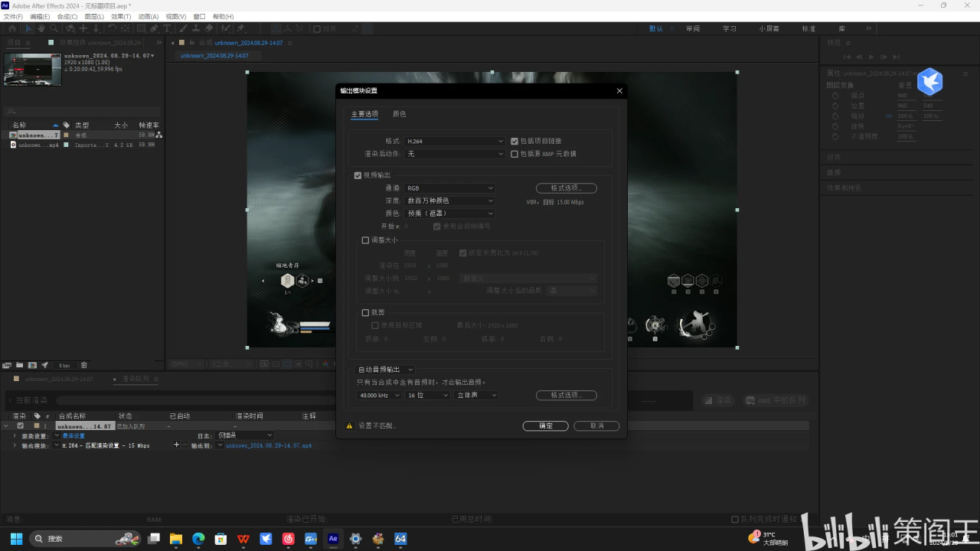Viewport: 980px width, 551px height.
Task: Open the 最佳设置 render settings link
Action: [73, 435]
